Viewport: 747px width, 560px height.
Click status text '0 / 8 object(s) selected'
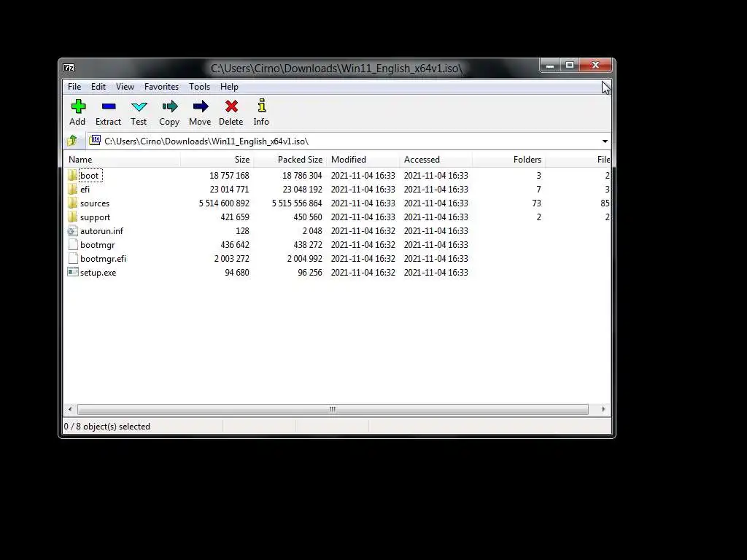coord(107,426)
